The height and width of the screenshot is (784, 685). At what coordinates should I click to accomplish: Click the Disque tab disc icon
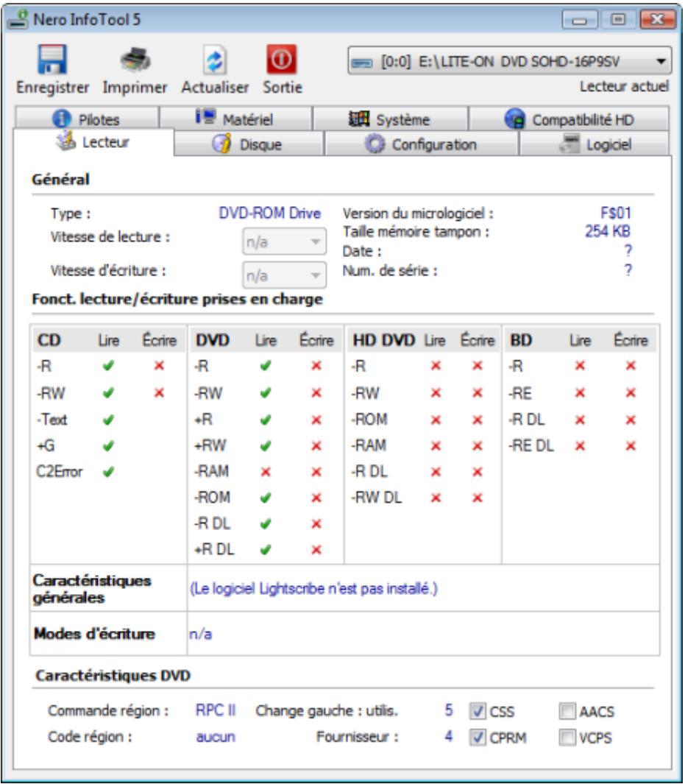coord(221,144)
